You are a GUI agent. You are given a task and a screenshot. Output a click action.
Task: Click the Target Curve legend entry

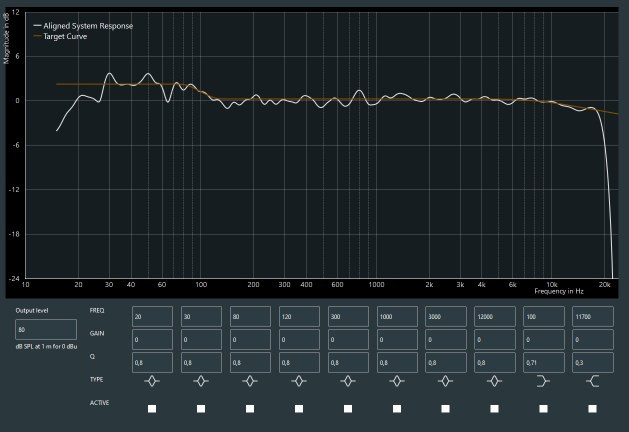point(64,36)
